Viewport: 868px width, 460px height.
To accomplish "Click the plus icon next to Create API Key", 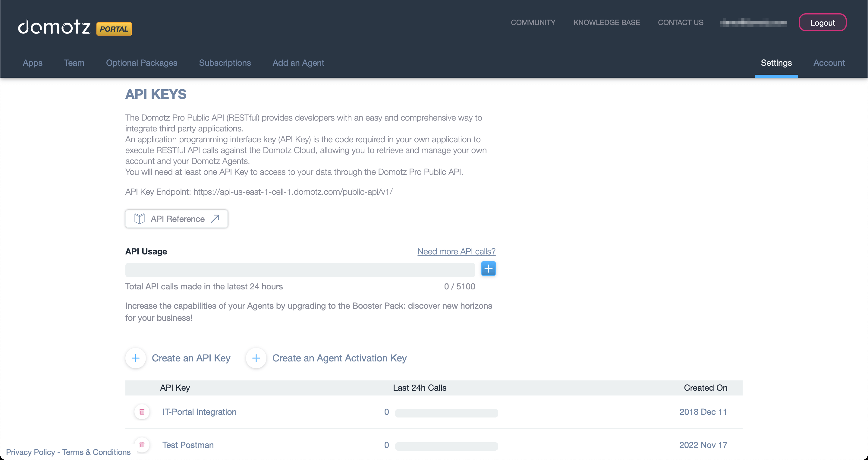I will tap(136, 358).
